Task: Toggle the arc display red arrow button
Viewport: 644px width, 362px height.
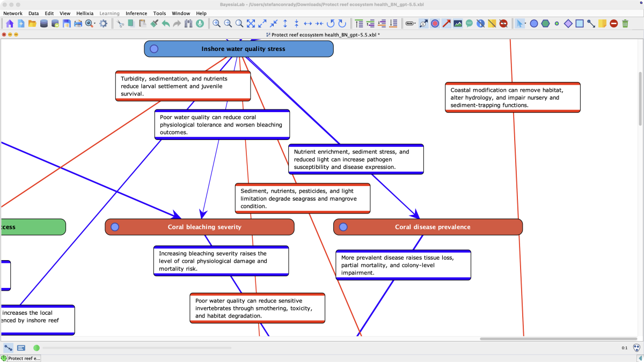Action: tap(447, 24)
